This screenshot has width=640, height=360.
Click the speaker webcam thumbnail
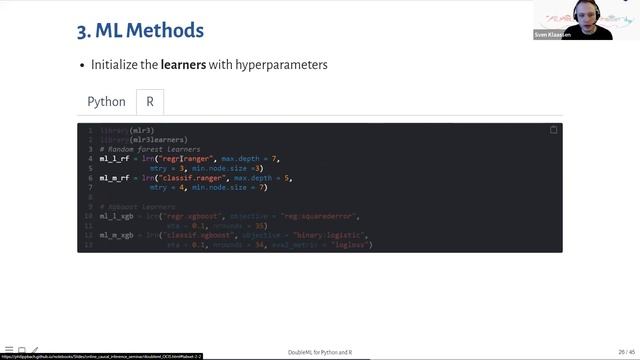point(586,20)
